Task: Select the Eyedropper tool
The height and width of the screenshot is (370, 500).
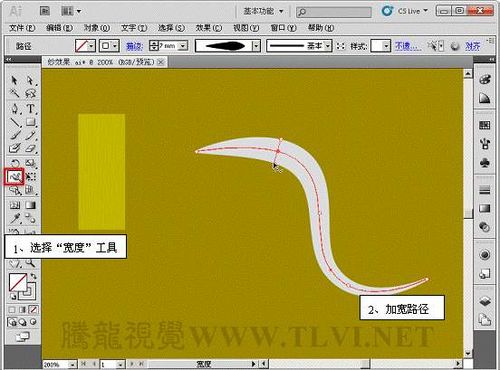Action: [14, 219]
